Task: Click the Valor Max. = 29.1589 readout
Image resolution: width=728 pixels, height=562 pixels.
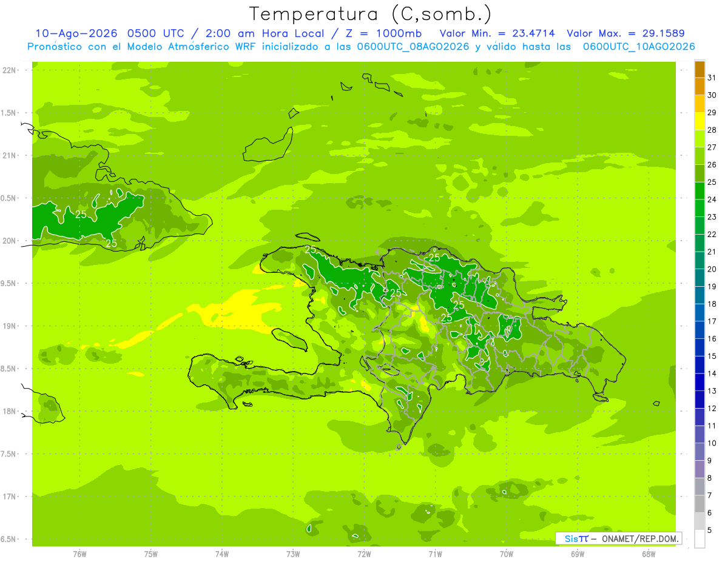Action: tap(625, 33)
